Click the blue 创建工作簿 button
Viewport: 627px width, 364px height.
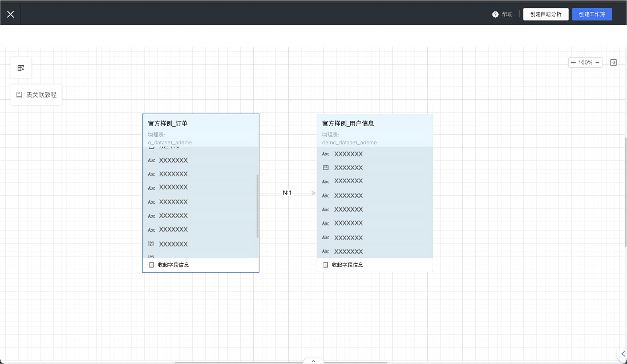pos(592,14)
